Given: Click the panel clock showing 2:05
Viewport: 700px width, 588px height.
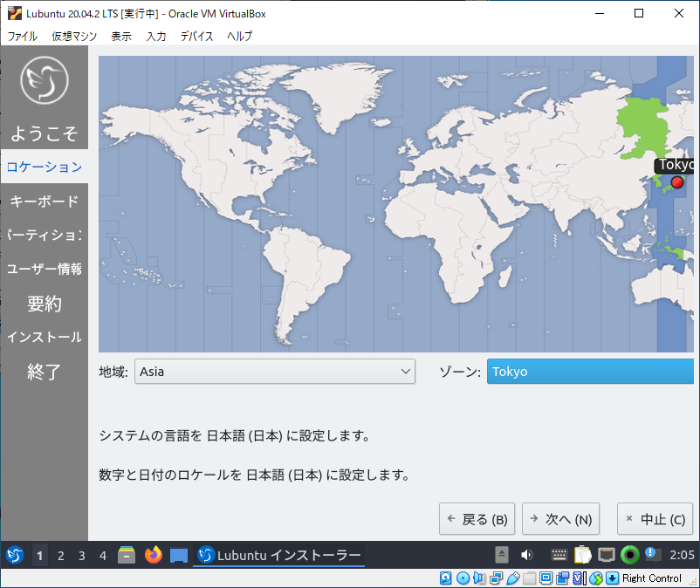Looking at the screenshot, I should pyautogui.click(x=682, y=555).
